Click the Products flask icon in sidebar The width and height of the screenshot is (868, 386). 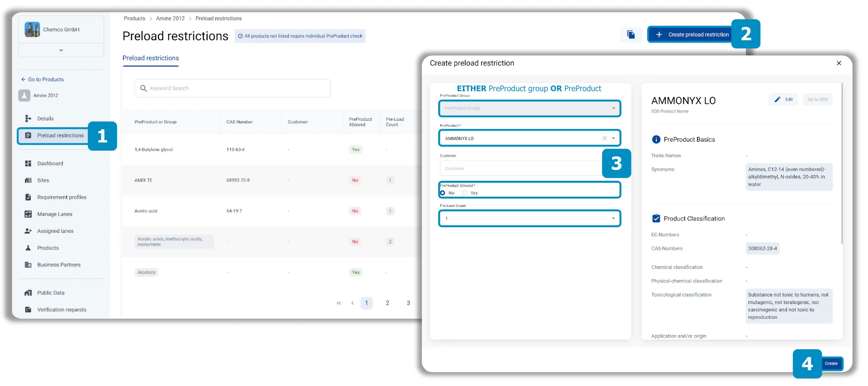(x=28, y=248)
